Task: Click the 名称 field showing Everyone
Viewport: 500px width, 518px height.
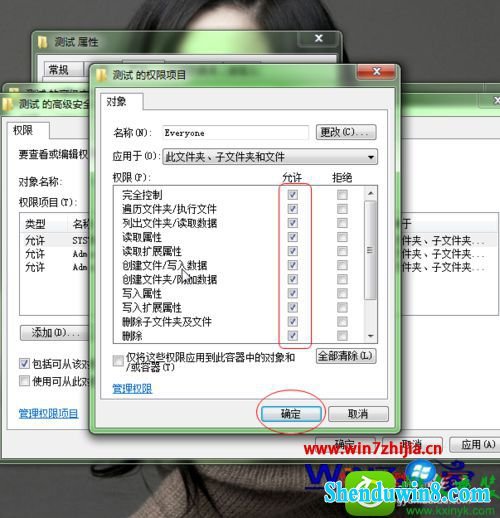Action: (x=235, y=133)
